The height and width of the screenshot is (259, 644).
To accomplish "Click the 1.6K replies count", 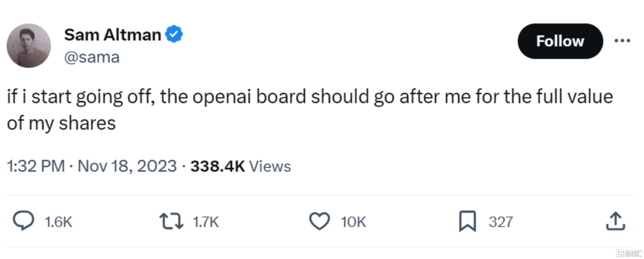I will click(x=59, y=222).
